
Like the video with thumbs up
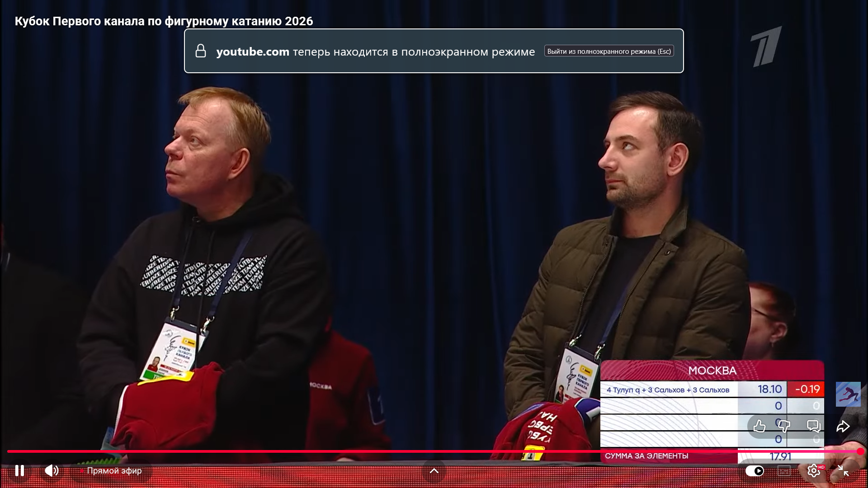(759, 426)
